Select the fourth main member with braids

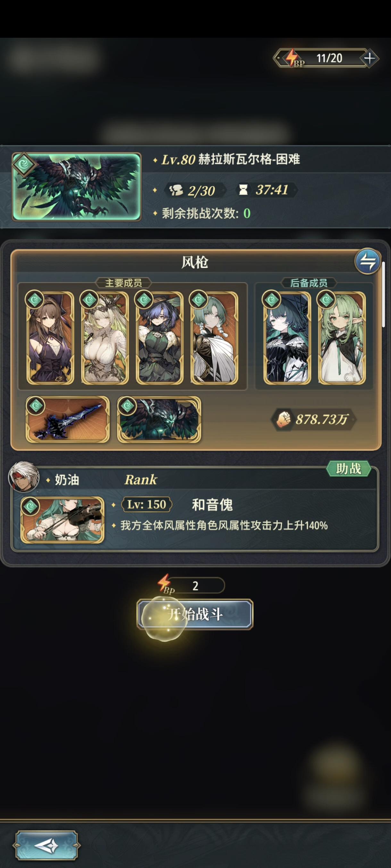(214, 337)
